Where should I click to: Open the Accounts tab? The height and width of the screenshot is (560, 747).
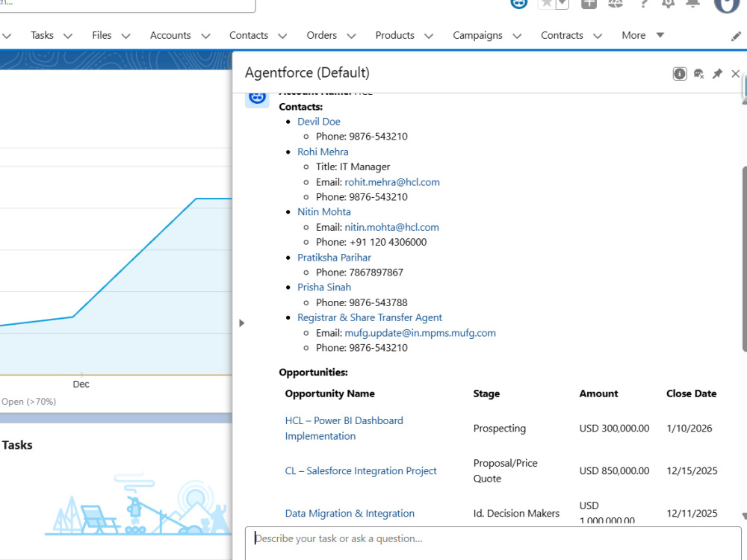(170, 35)
